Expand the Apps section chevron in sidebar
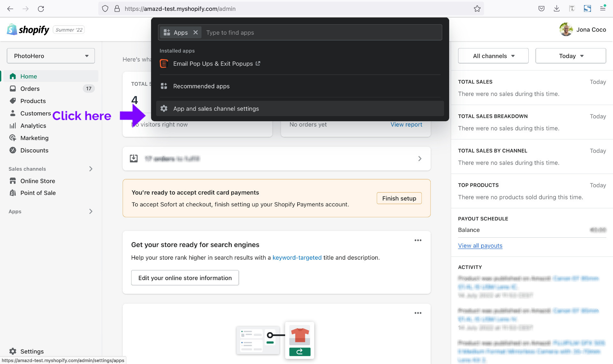613x364 pixels. click(x=91, y=211)
